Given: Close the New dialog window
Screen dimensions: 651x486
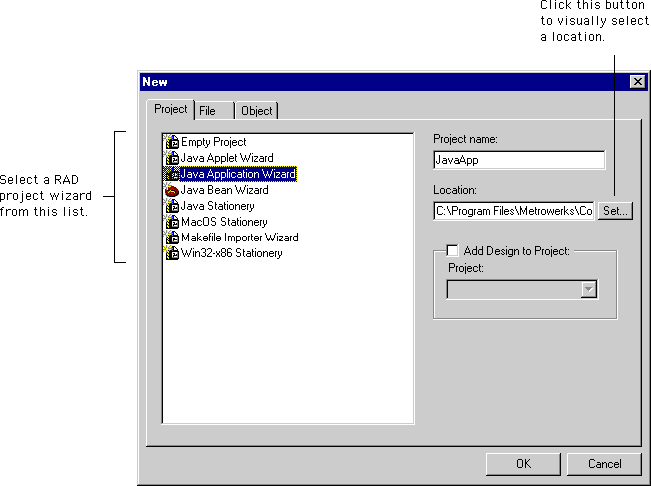Looking at the screenshot, I should coord(638,82).
